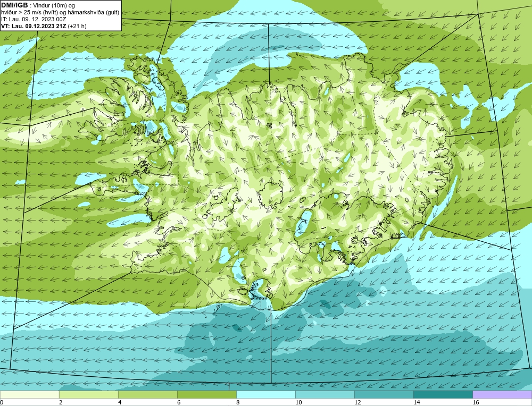532x406 pixels.
Task: Click the legend value '12'
Action: point(358,402)
